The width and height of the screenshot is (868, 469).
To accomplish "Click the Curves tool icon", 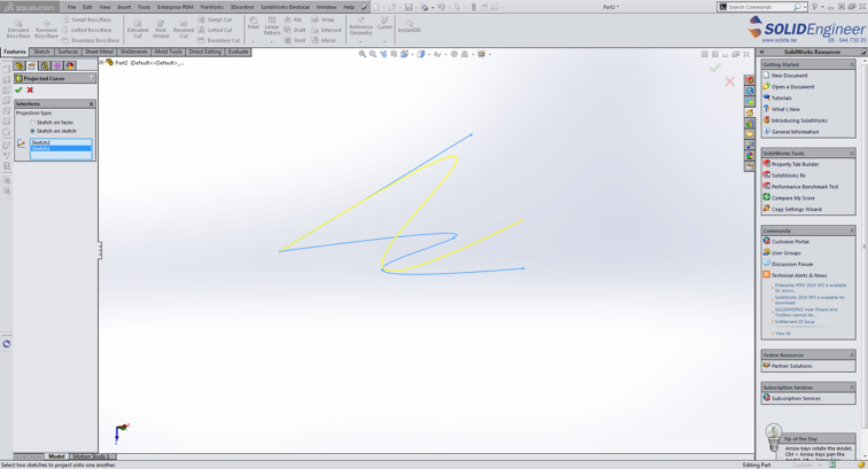I will point(384,21).
